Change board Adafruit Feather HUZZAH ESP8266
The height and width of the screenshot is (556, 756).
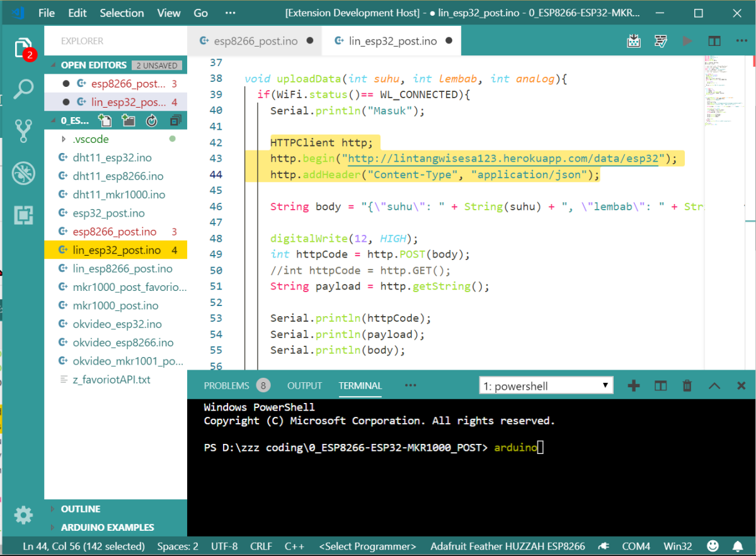point(508,546)
